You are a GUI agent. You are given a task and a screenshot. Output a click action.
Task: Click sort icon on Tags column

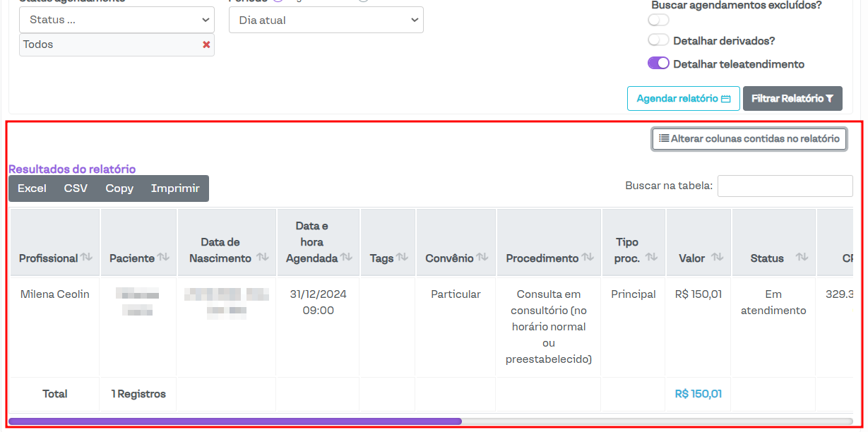[402, 258]
